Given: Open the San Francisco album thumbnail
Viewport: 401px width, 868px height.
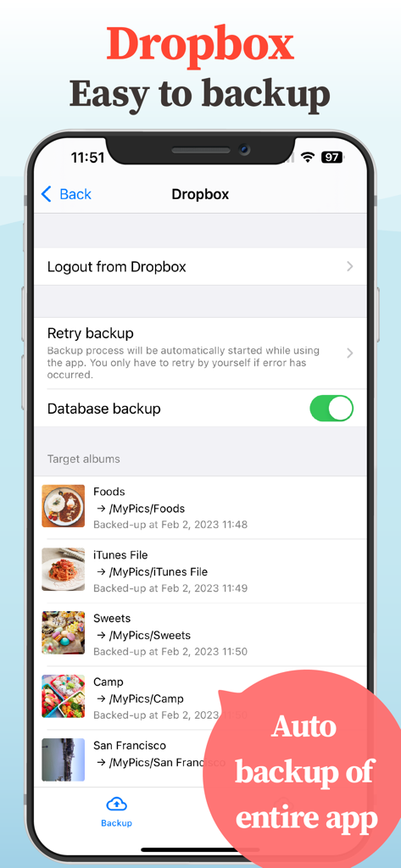Looking at the screenshot, I should [x=63, y=759].
